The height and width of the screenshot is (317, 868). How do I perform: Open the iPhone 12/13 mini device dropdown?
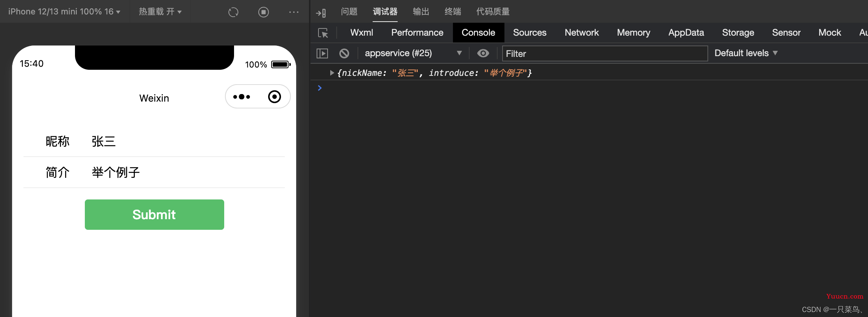tap(64, 12)
